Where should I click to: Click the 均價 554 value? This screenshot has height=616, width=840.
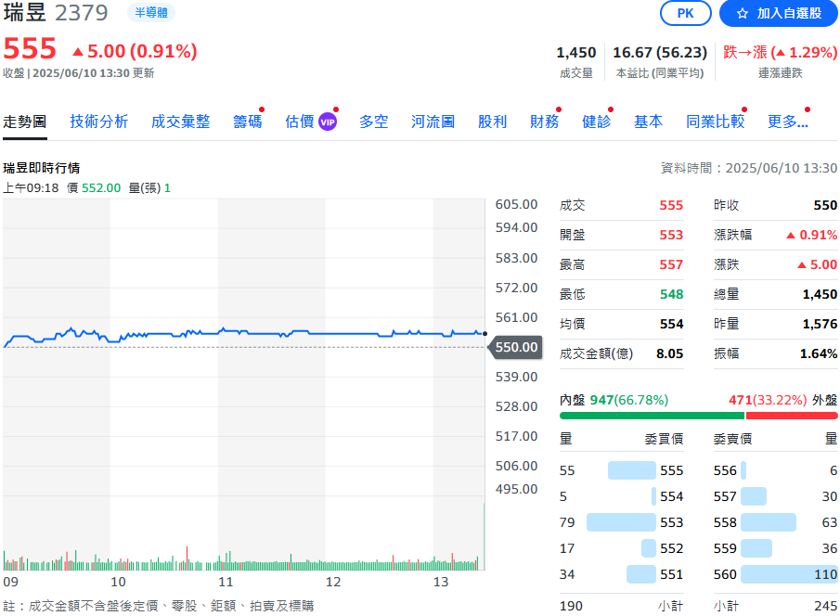point(671,324)
